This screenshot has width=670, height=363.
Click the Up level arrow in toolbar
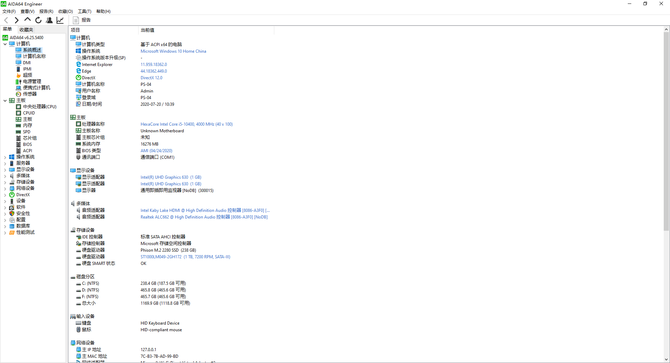pos(27,20)
